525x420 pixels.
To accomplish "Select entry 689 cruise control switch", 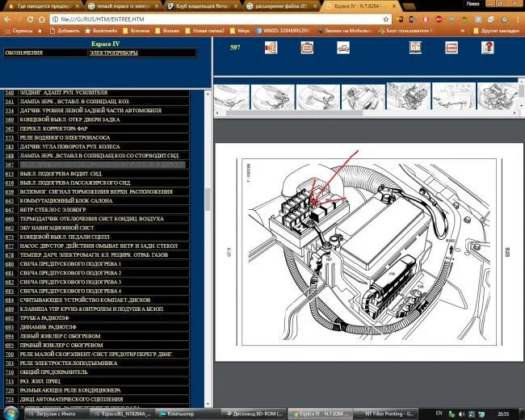I will pos(10,308).
